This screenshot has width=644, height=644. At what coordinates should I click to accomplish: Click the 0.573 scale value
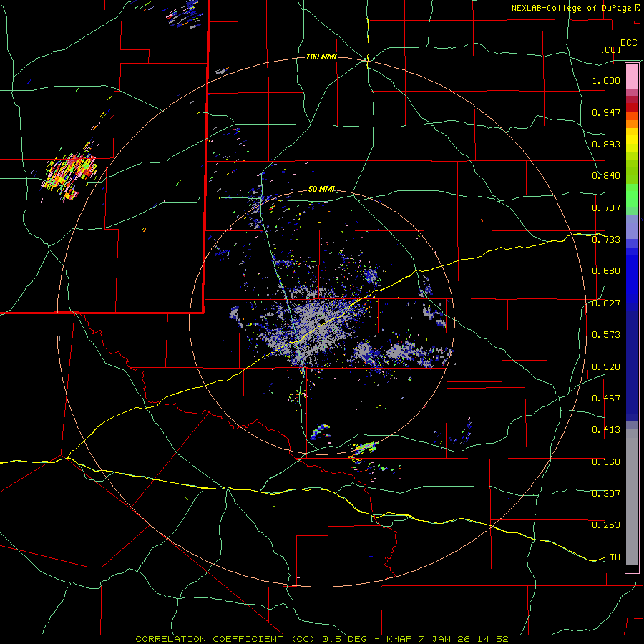606,335
